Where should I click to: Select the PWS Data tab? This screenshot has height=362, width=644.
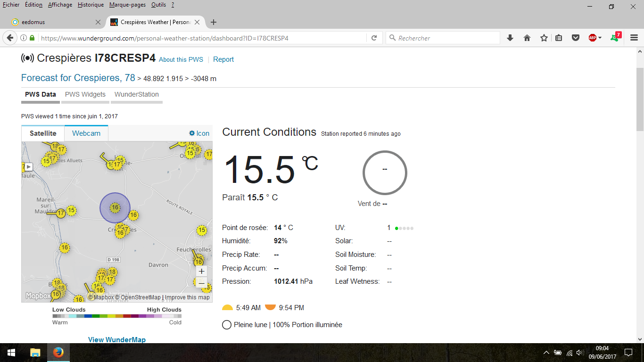tap(41, 94)
